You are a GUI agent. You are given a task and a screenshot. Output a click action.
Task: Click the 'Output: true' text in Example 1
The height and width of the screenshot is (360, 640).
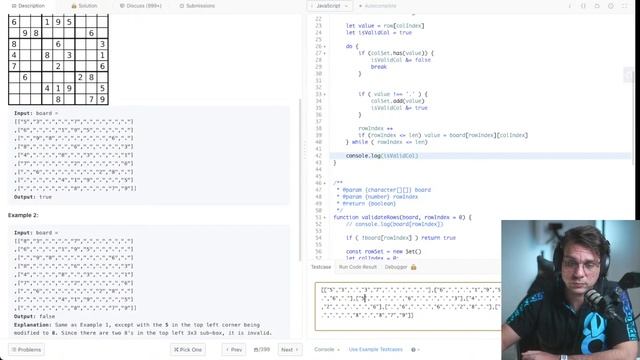click(33, 197)
